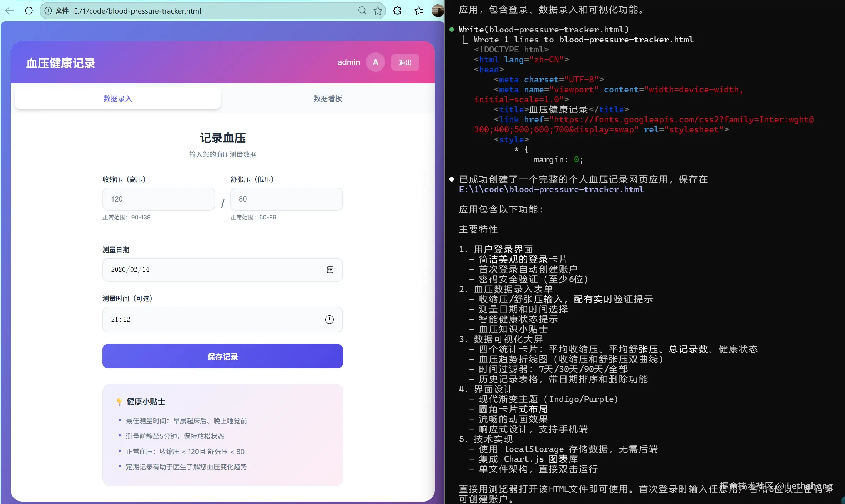This screenshot has height=504, width=845.
Task: Click the browser back arrow
Action: 10,11
